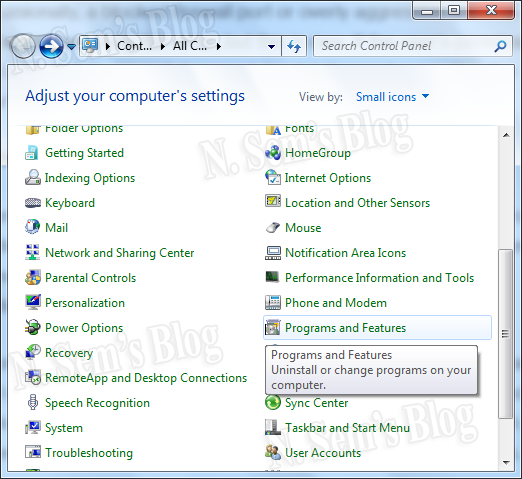522x479 pixels.
Task: Click the Phone and Modem icon
Action: click(273, 303)
